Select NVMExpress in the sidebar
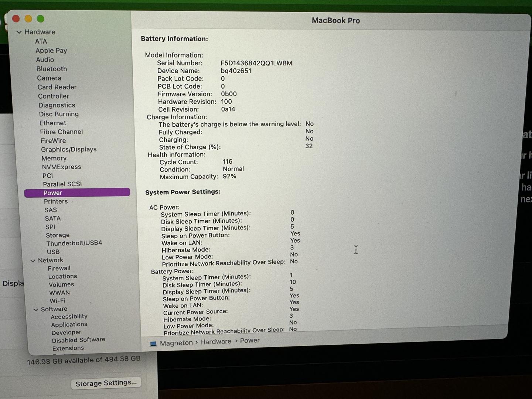This screenshot has height=399, width=532. pos(61,167)
